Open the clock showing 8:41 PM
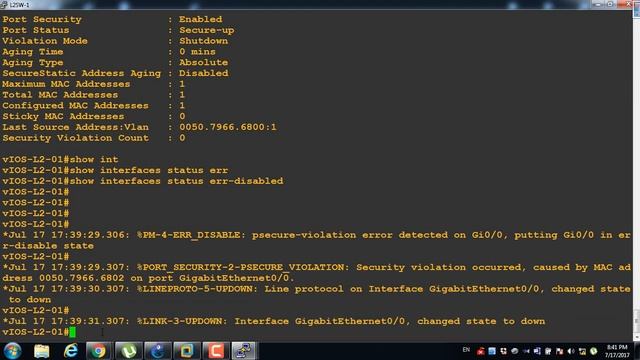 coord(617,351)
